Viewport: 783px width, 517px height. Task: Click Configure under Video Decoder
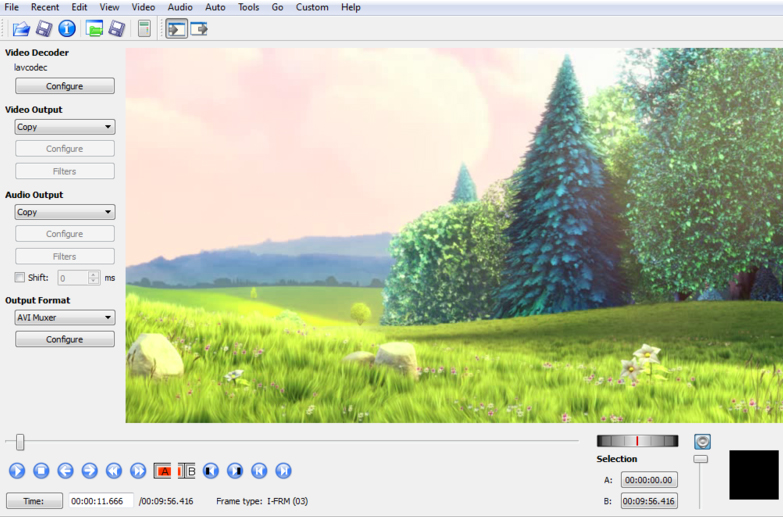[x=65, y=86]
